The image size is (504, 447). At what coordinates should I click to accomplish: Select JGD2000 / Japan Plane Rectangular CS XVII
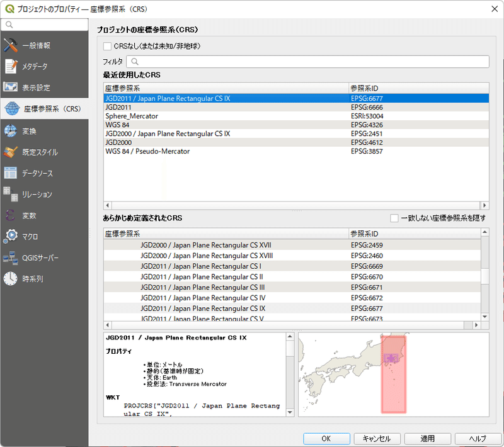click(292, 245)
